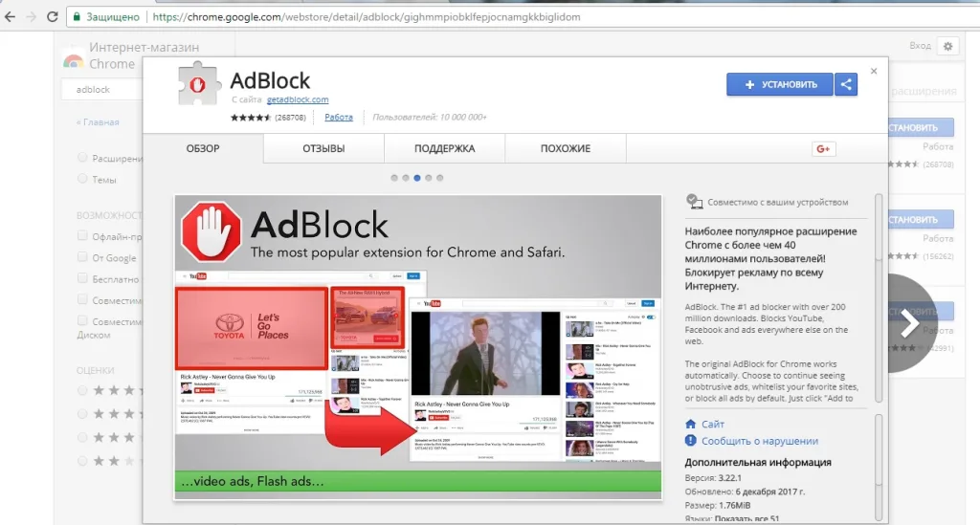Image resolution: width=980 pixels, height=525 pixels.
Task: Click the first background УСТАНОВИТЬ button
Action: point(921,127)
